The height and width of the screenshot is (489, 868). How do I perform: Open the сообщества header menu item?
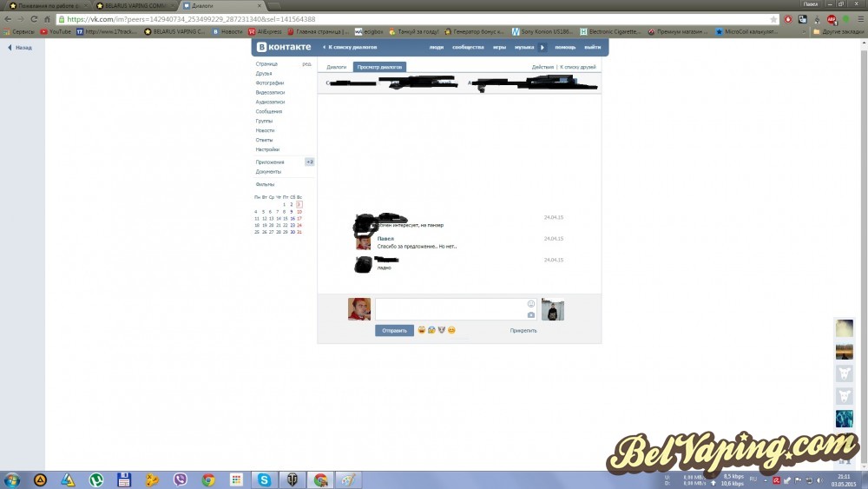tap(468, 47)
